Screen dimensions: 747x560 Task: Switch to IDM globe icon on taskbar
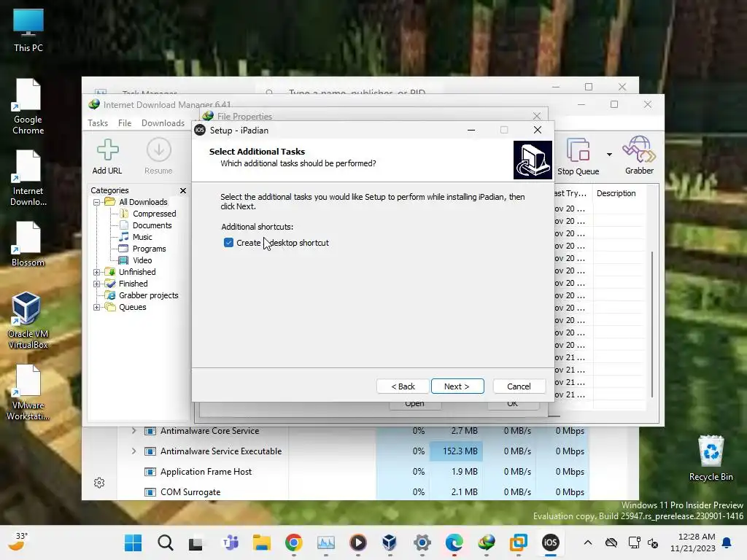pos(487,542)
